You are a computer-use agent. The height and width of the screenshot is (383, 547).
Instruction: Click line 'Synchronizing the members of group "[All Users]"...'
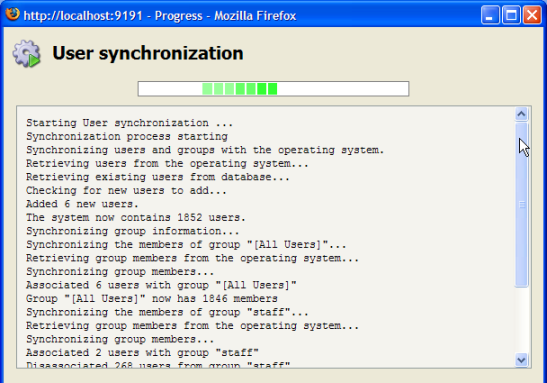tap(186, 245)
